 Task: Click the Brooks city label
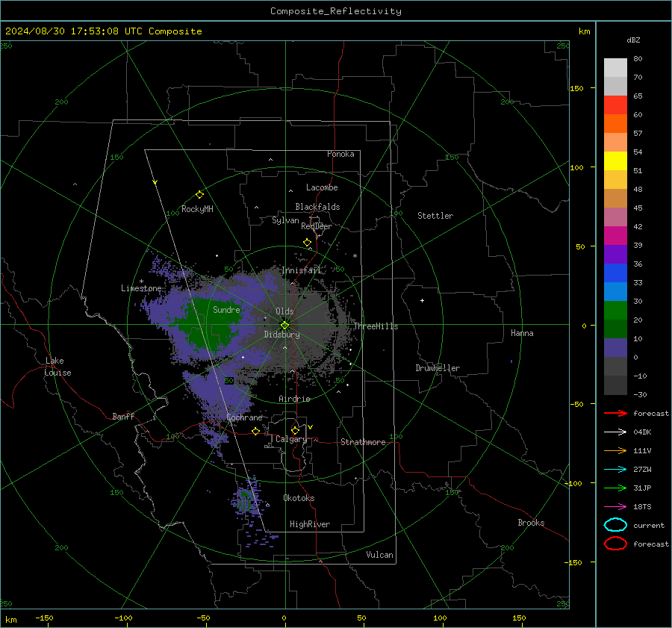coord(531,523)
